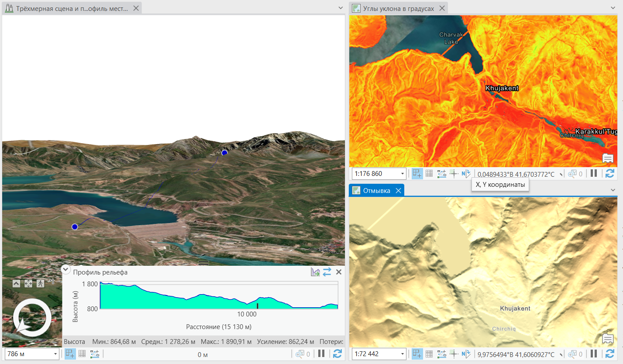Click the upper blue profile endpoint on the mountain
623x364 pixels.
pyautogui.click(x=224, y=153)
